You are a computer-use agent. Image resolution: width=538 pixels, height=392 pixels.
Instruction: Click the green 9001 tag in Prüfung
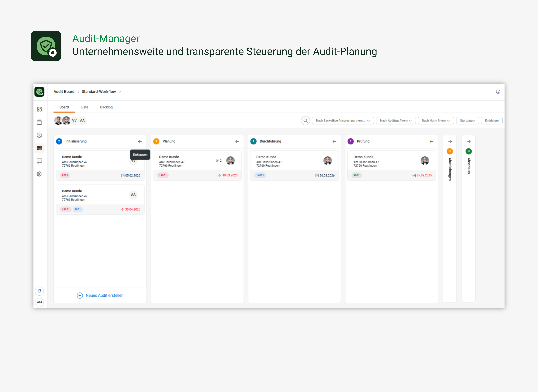pyautogui.click(x=356, y=175)
